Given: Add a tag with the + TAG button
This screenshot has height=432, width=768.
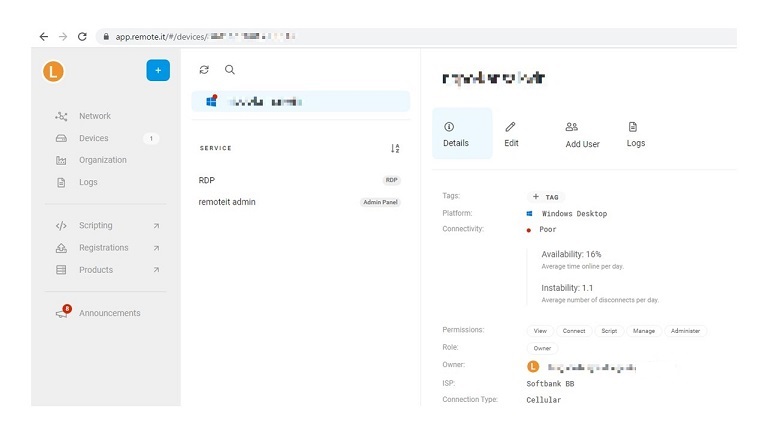Looking at the screenshot, I should point(546,197).
